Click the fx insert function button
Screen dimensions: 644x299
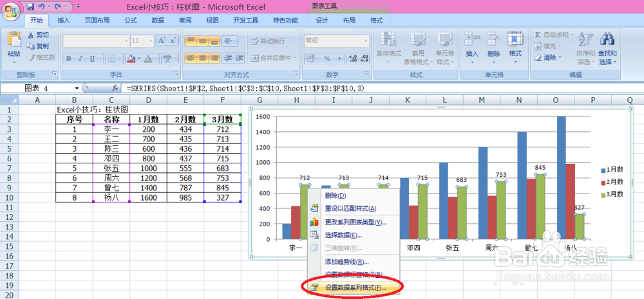(x=116, y=88)
